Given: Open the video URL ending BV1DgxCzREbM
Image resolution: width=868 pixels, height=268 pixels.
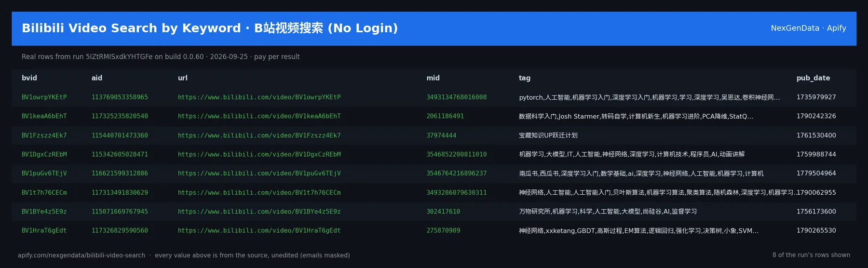Looking at the screenshot, I should point(259,154).
